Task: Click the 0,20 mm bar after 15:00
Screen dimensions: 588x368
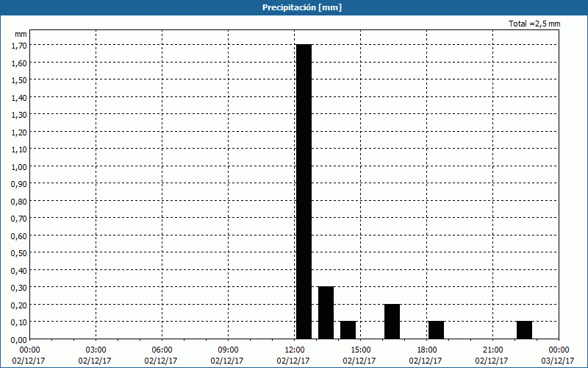Action: pyautogui.click(x=392, y=322)
